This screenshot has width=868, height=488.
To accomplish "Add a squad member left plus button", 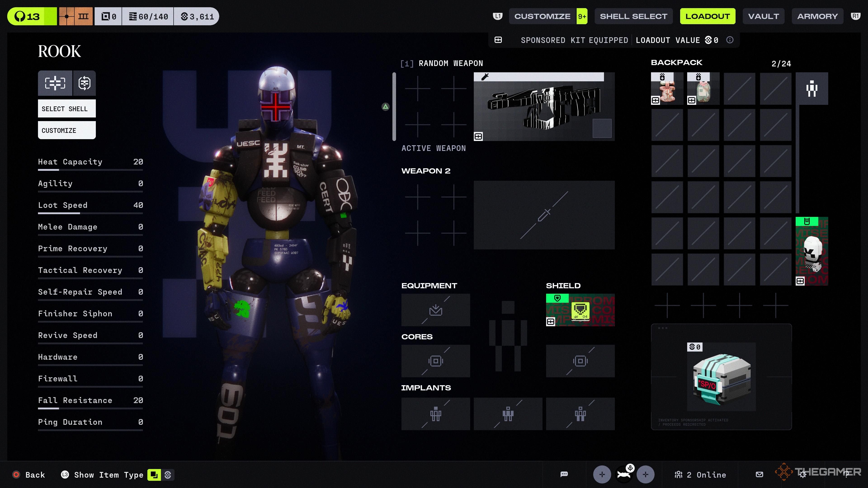I will click(x=602, y=474).
